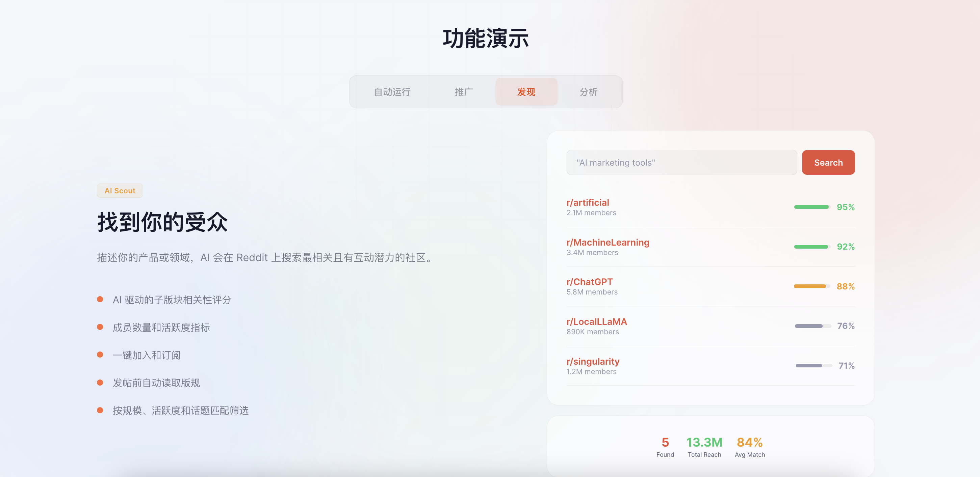This screenshot has width=980, height=477.
Task: Click the '13.3M Total Reach' statistic
Action: click(704, 447)
